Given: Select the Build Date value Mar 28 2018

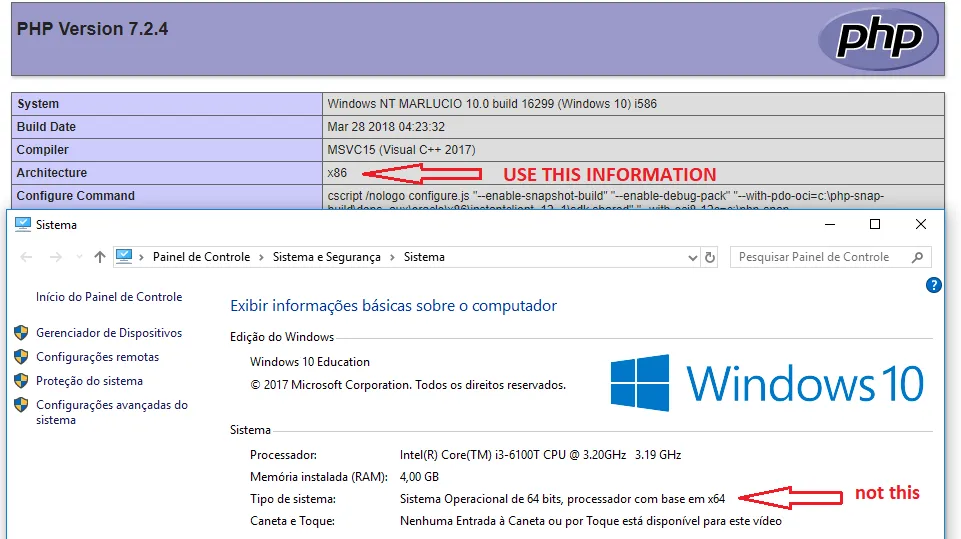Looking at the screenshot, I should 386,127.
